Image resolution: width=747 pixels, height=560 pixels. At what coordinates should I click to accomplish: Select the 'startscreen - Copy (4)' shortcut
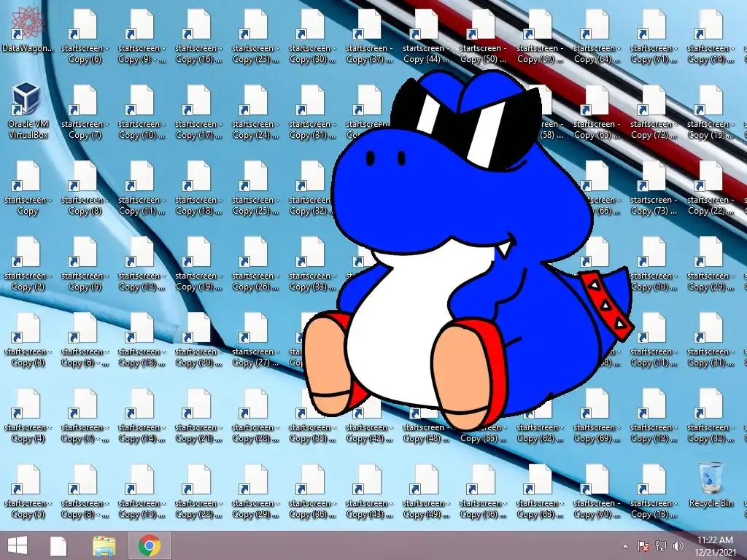(28, 416)
